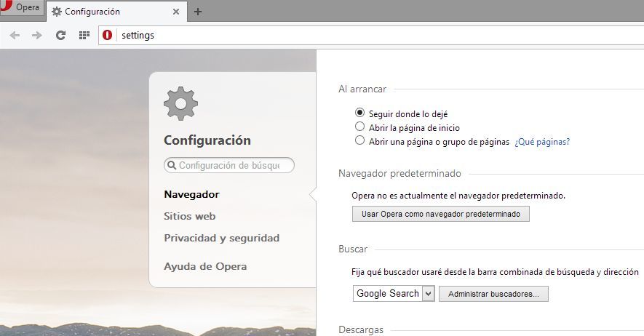Click Administrar buscadores... button
Screen dimensions: 644x336
click(493, 294)
